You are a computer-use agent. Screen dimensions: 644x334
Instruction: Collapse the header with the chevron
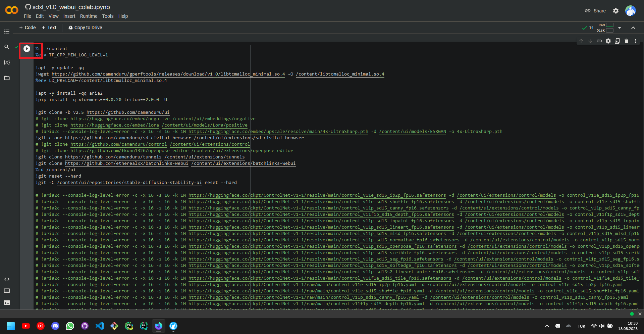coord(633,28)
